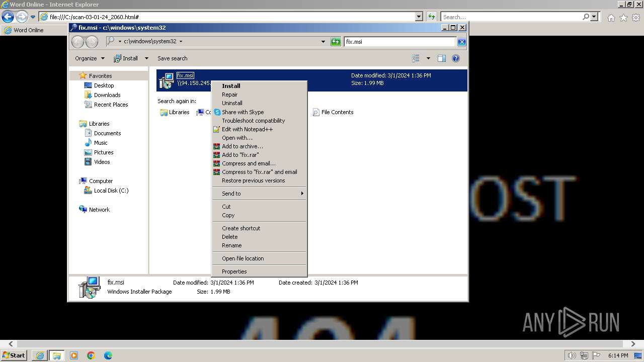Open Explorer help icon

pos(456,58)
